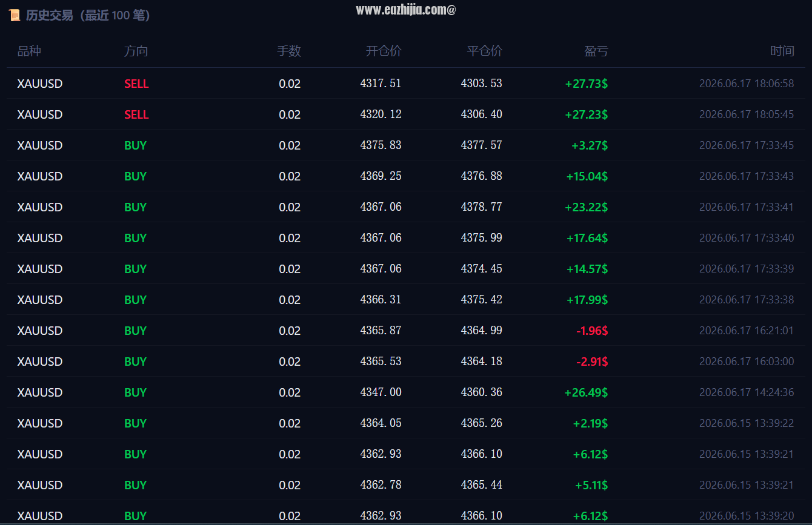Viewport: 812px width, 525px height.
Task: Click open price 4347.00
Action: [381, 392]
